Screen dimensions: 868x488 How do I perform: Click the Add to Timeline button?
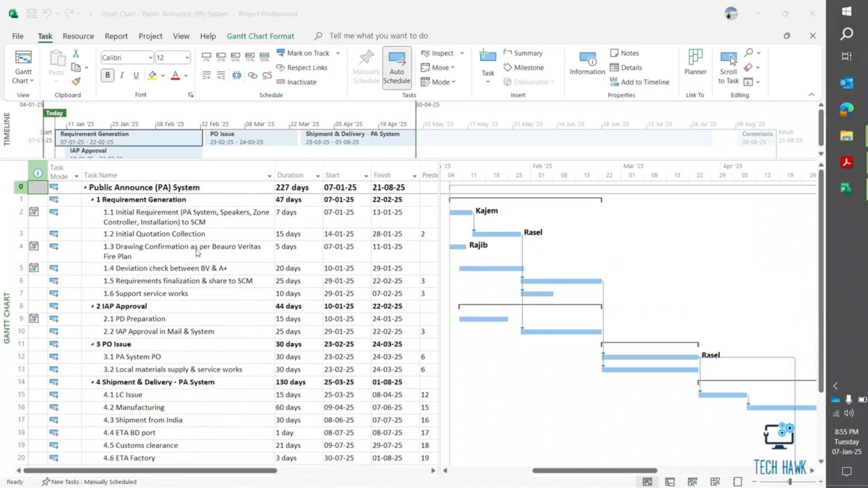[x=639, y=82]
